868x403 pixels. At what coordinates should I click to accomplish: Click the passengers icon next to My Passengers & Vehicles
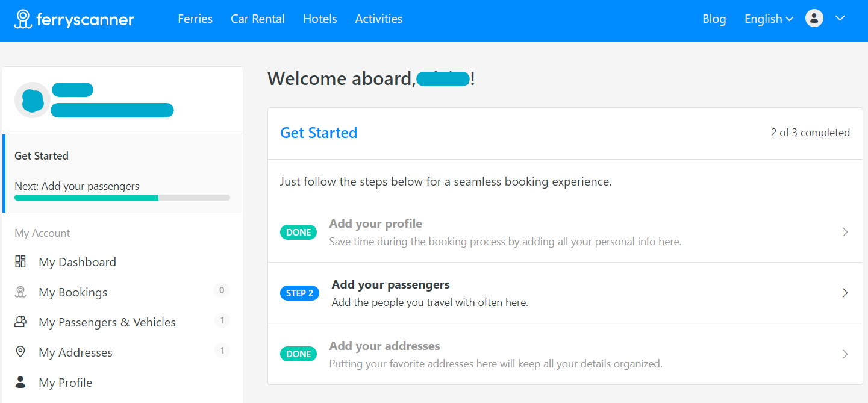(x=20, y=322)
